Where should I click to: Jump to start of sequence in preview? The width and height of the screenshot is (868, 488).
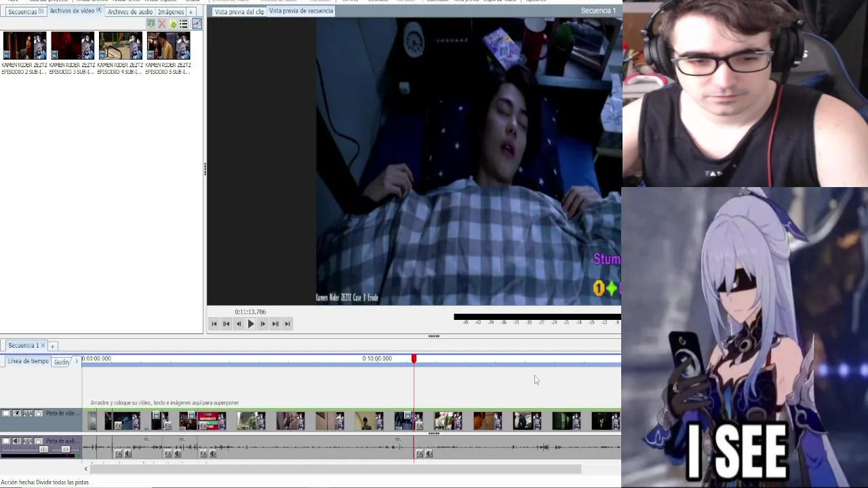click(x=214, y=324)
